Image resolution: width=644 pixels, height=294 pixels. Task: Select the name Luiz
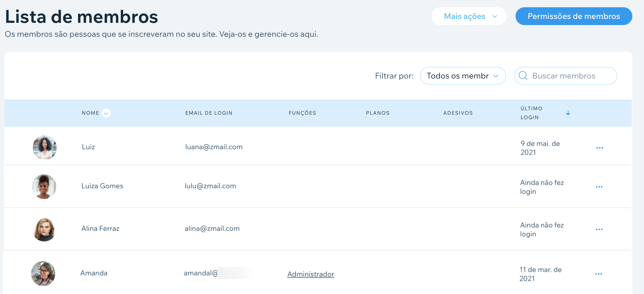click(88, 147)
